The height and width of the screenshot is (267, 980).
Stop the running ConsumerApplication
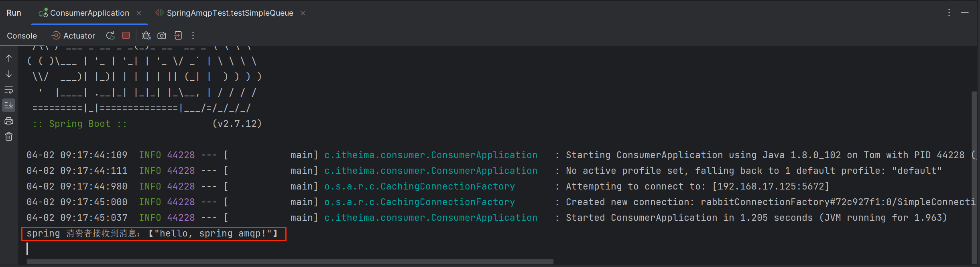coord(126,36)
